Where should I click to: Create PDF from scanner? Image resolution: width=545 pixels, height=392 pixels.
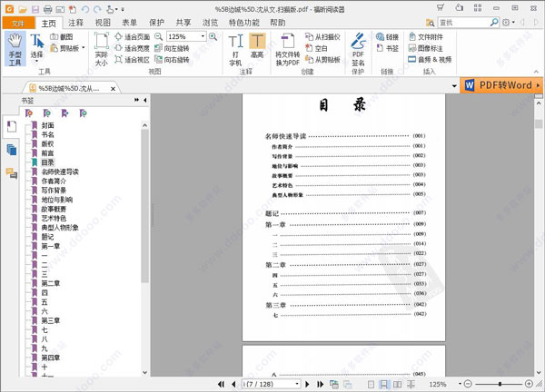322,37
